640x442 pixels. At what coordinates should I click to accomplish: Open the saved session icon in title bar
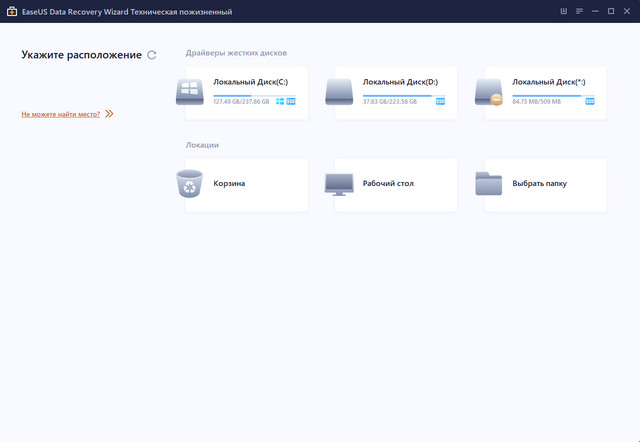pyautogui.click(x=564, y=11)
